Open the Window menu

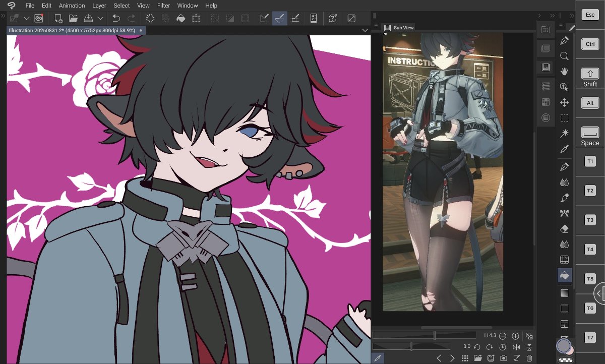188,6
